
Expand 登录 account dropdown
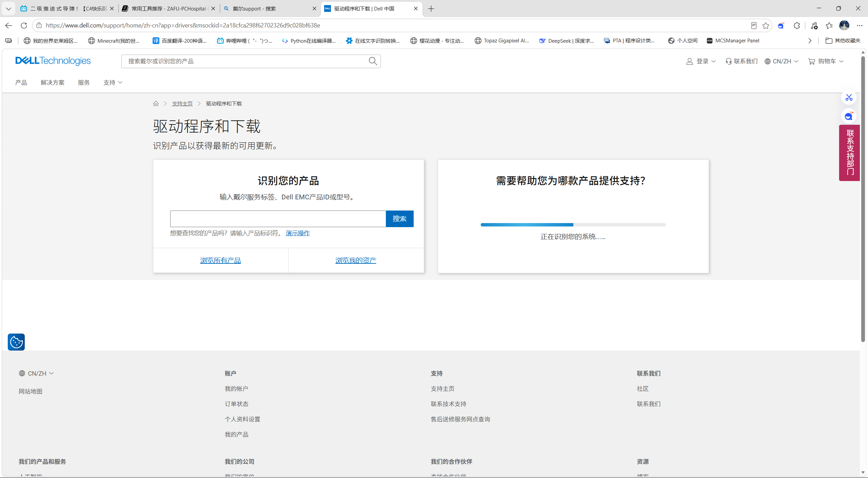701,61
